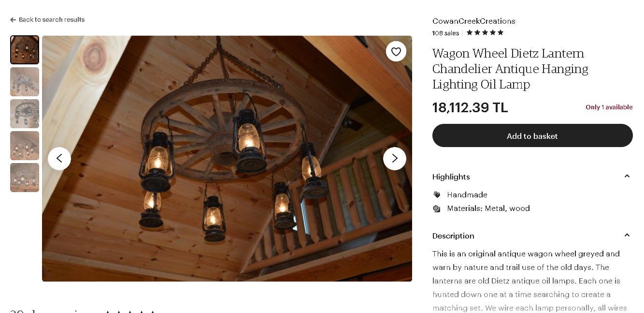The height and width of the screenshot is (313, 644).
Task: Click the five-star shop rating
Action: (x=485, y=32)
